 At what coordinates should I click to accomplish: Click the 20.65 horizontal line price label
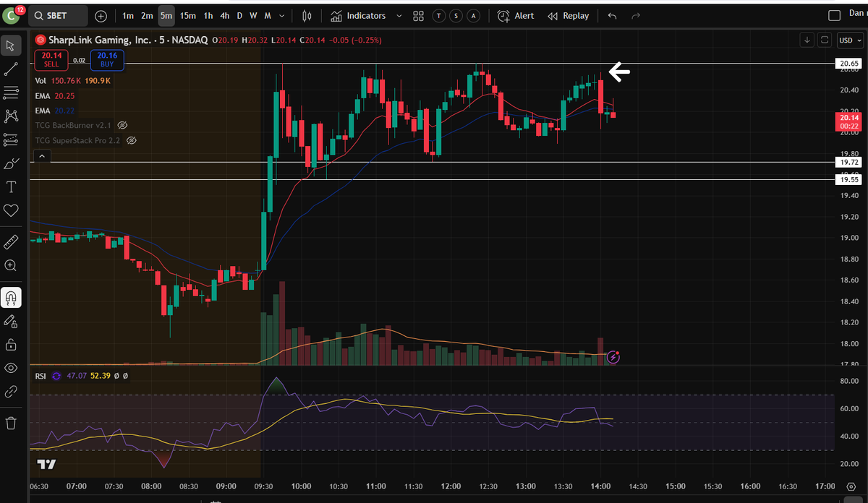(849, 64)
